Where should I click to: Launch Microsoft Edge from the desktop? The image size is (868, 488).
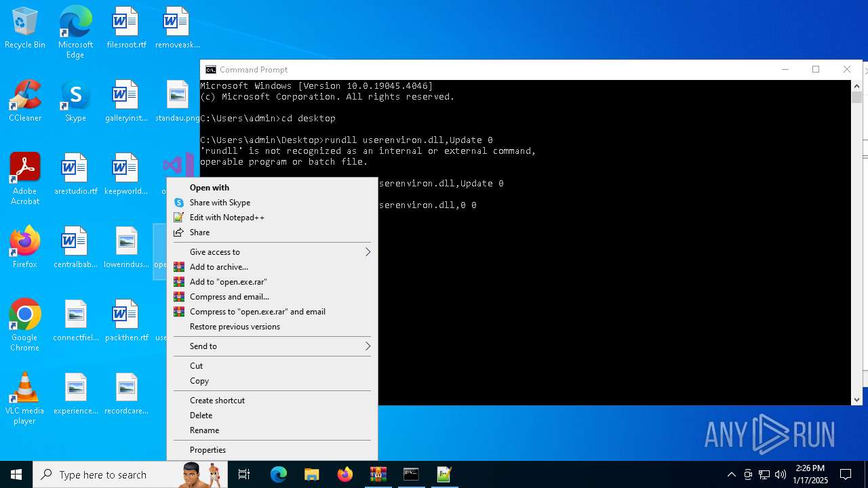[x=75, y=33]
